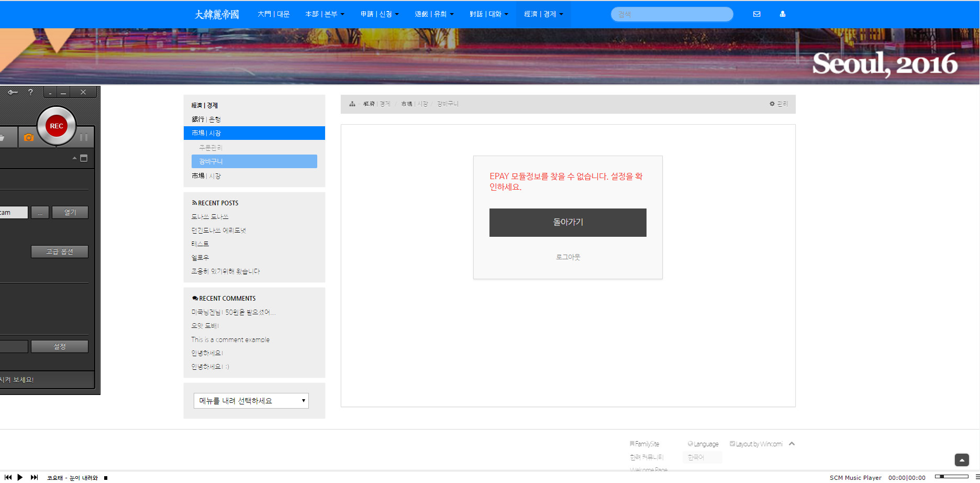Click the dark scroll-to-top arrow button

[x=962, y=459]
